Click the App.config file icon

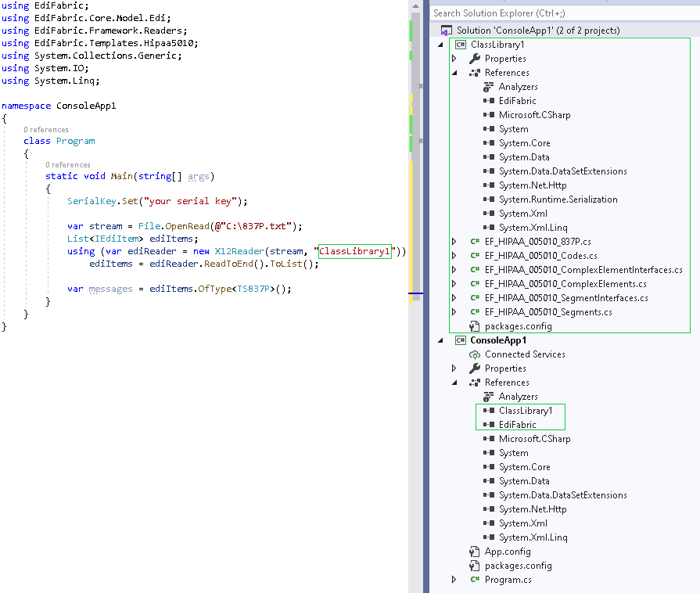coord(475,552)
